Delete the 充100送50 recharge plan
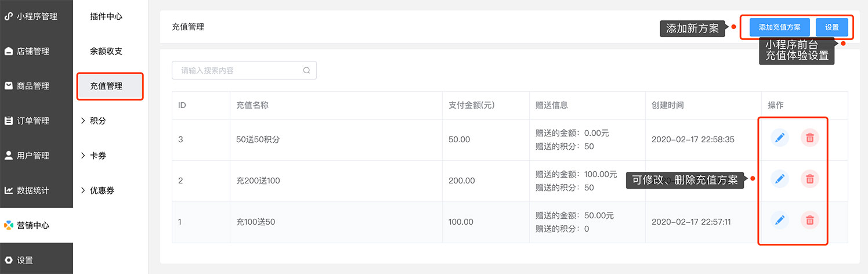868x274 pixels. (810, 220)
